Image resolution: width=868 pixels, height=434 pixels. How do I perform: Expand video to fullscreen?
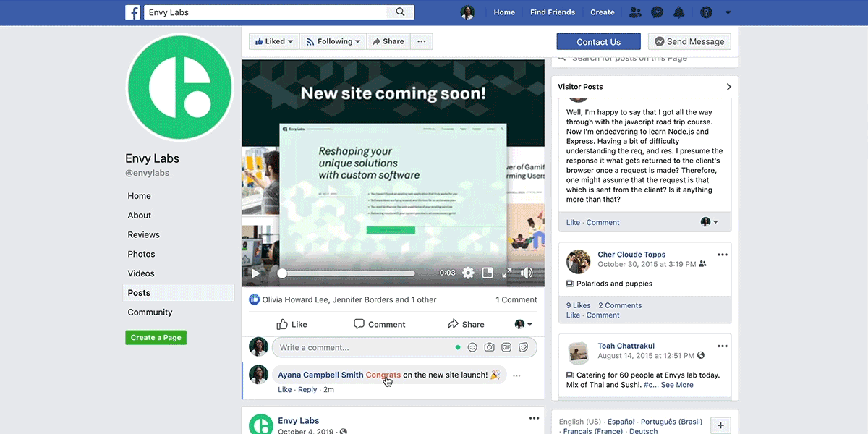(507, 273)
